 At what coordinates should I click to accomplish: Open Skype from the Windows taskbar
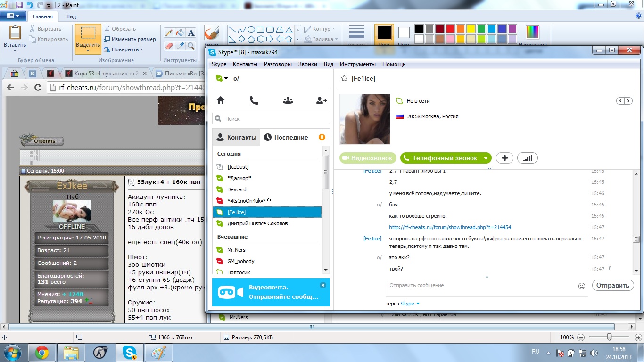(129, 353)
